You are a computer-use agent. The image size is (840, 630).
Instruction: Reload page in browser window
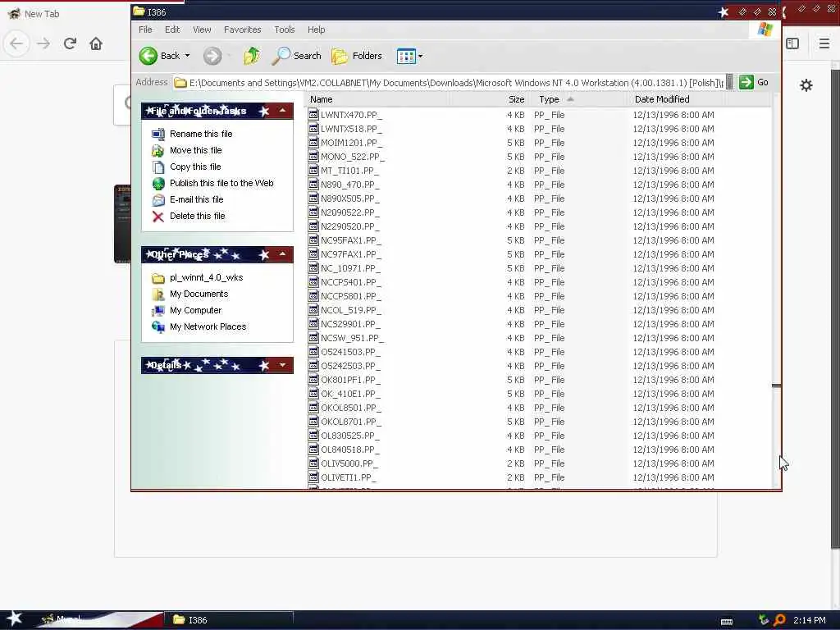(x=70, y=43)
